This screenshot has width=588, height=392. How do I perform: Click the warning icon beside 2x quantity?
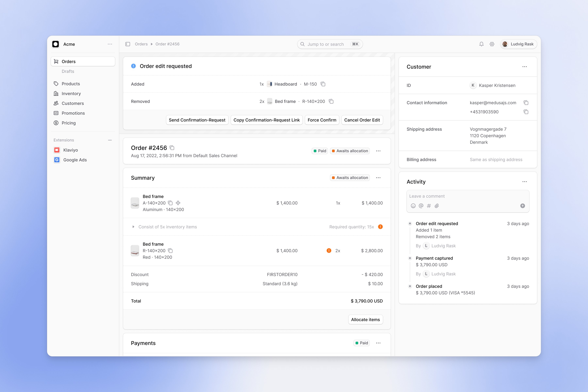point(329,251)
